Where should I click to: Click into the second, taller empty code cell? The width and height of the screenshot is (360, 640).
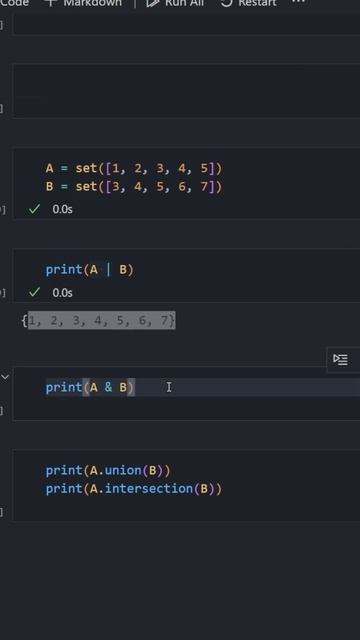187,91
